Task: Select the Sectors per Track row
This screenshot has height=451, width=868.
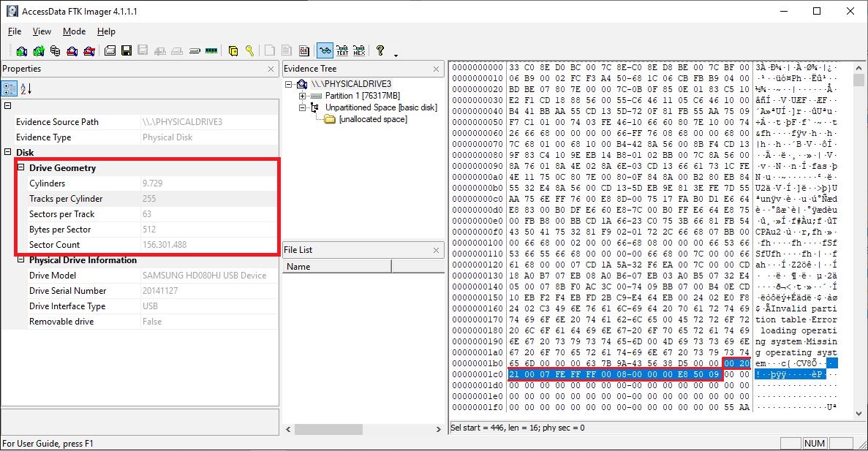Action: [x=147, y=214]
